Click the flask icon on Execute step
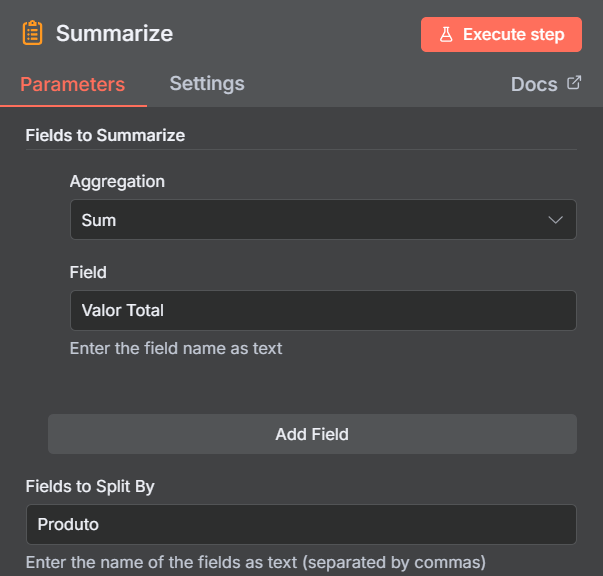The image size is (603, 576). tap(446, 34)
